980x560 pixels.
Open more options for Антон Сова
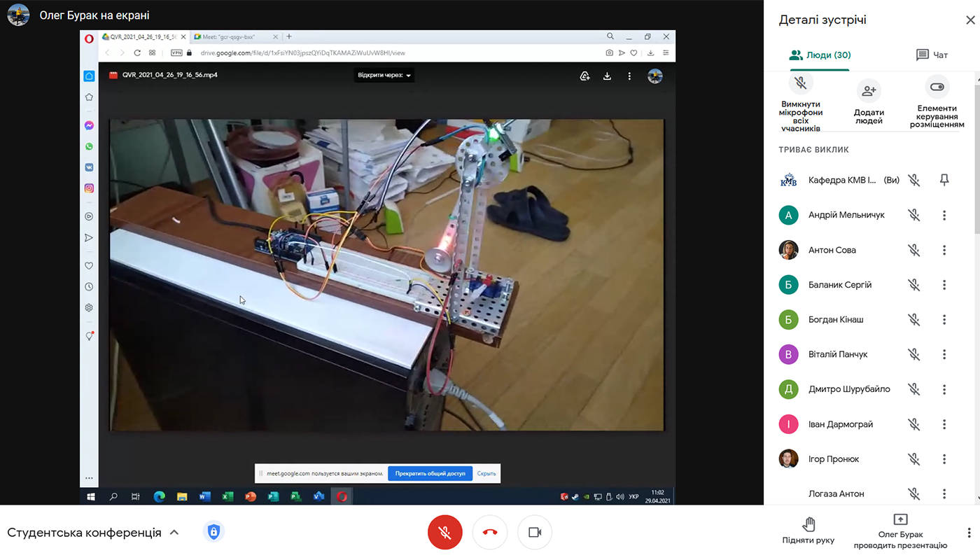point(944,250)
